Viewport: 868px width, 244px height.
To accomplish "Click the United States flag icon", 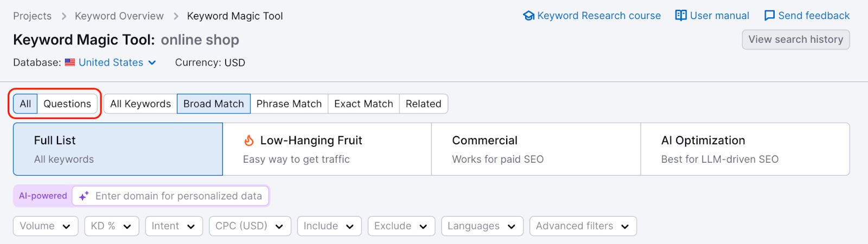I will point(70,62).
